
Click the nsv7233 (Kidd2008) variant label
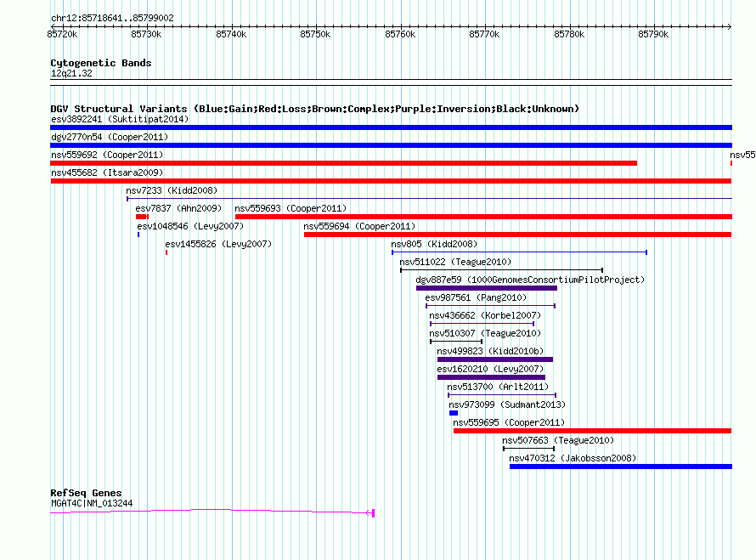172,190
